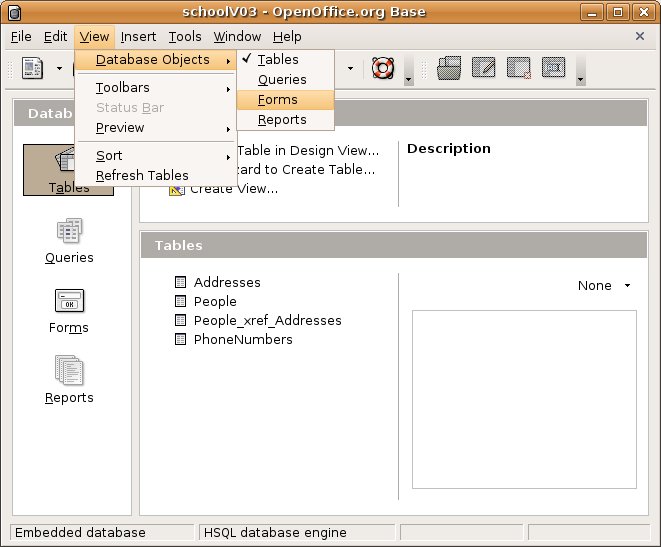Image resolution: width=661 pixels, height=547 pixels.
Task: Open the Window menu
Action: point(237,37)
